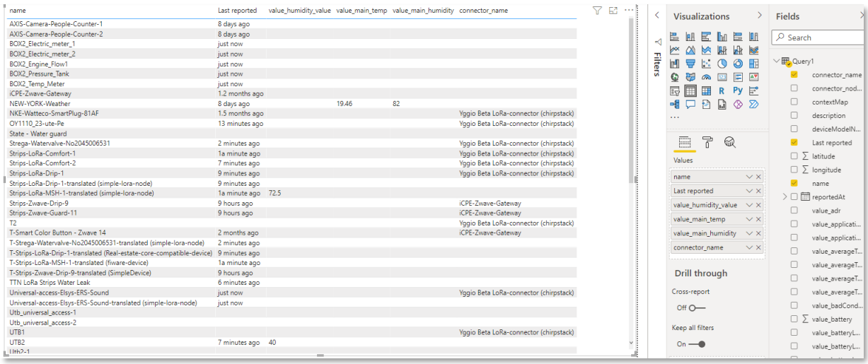868x364 pixels.
Task: Pick the Power Automate visual
Action: click(754, 104)
